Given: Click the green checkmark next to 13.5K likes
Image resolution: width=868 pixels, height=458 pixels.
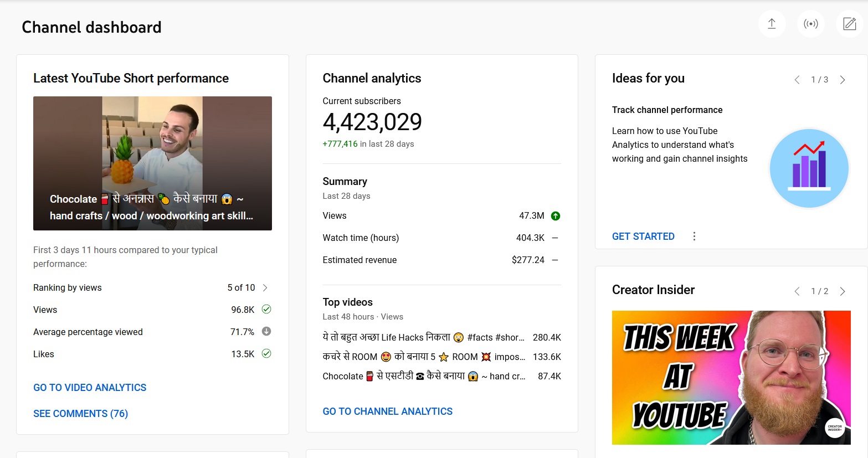Looking at the screenshot, I should click(266, 354).
